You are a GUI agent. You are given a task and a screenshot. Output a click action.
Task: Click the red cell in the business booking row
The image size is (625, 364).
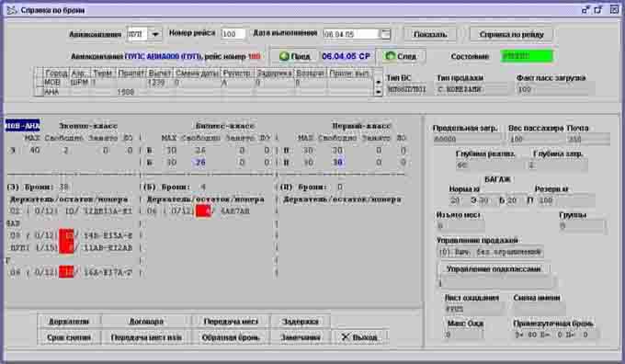(203, 210)
